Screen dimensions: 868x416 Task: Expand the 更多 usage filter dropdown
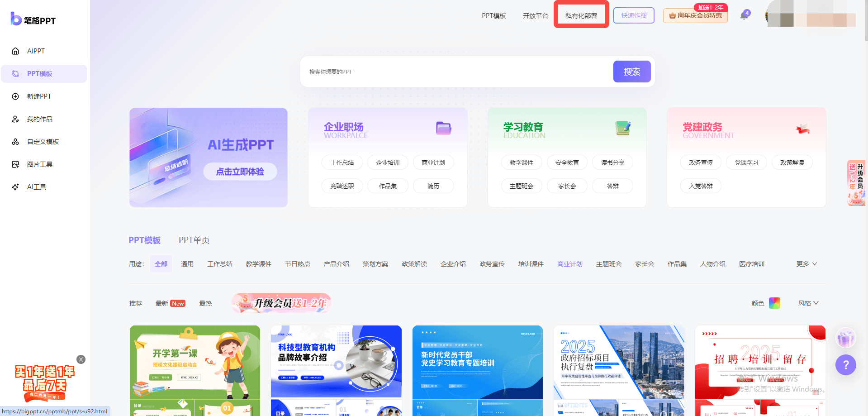coord(806,264)
